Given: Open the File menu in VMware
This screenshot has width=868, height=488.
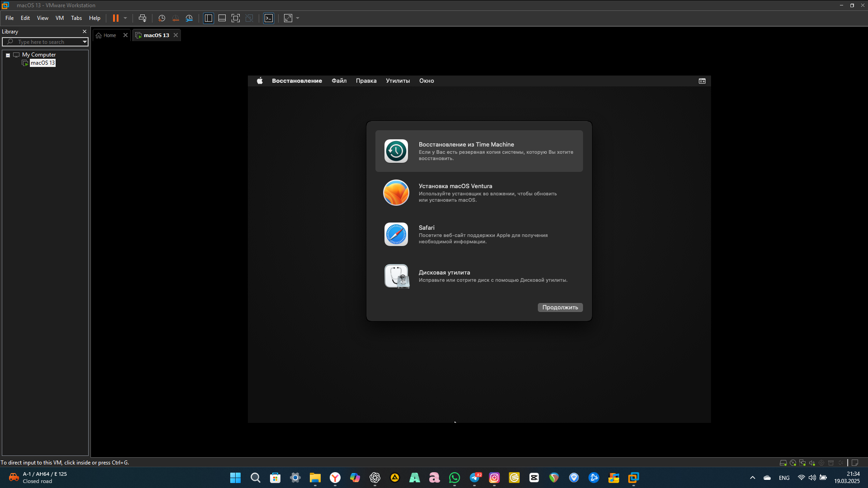Looking at the screenshot, I should [9, 18].
